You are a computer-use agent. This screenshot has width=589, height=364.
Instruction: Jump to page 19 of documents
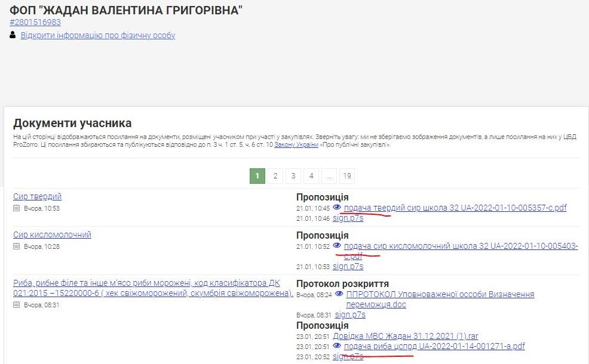tap(347, 175)
